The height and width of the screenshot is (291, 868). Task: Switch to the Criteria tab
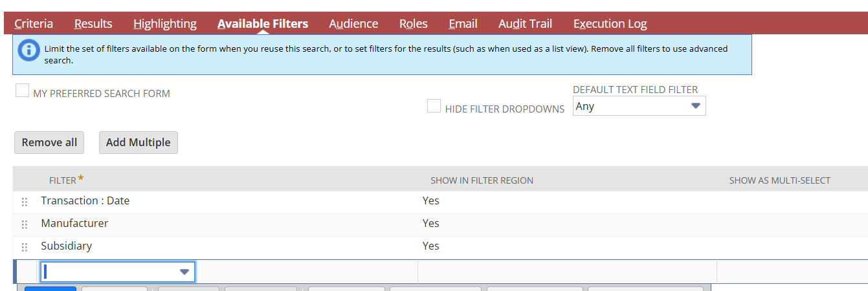point(34,24)
